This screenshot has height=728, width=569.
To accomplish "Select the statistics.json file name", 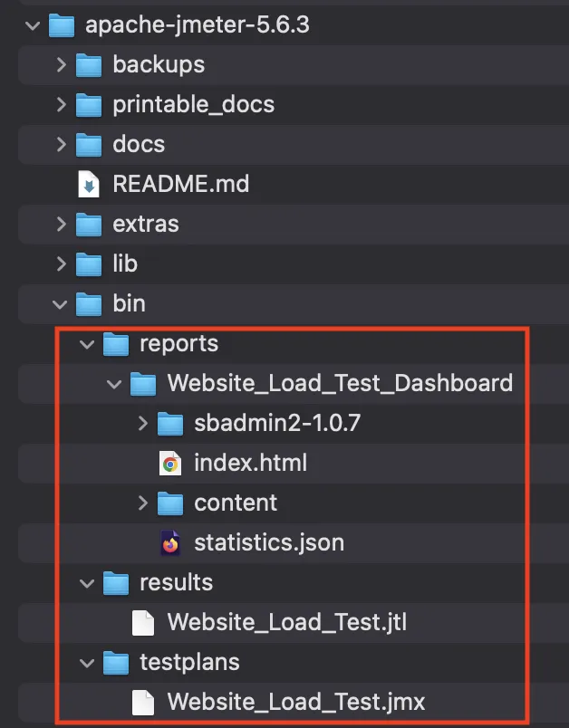I will click(268, 543).
